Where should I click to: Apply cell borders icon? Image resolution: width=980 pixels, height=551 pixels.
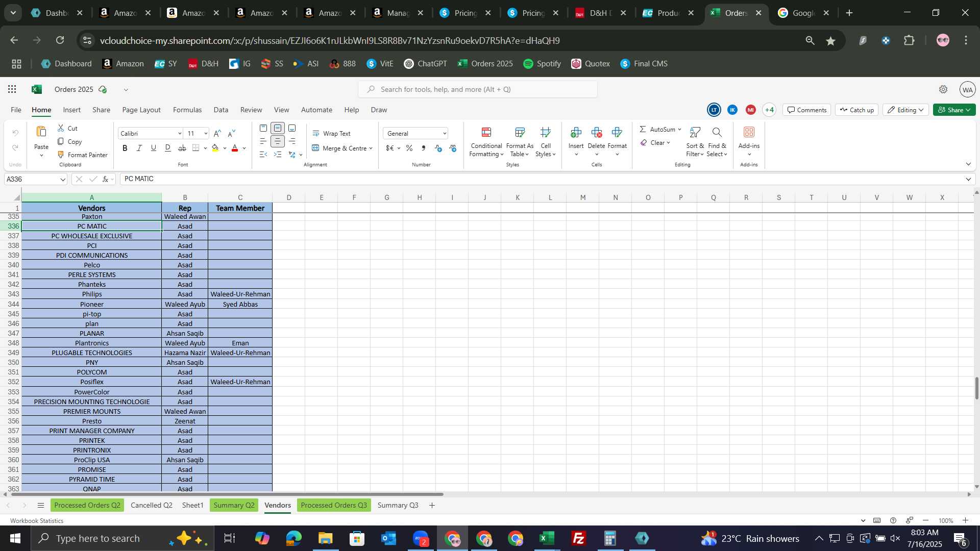[196, 148]
